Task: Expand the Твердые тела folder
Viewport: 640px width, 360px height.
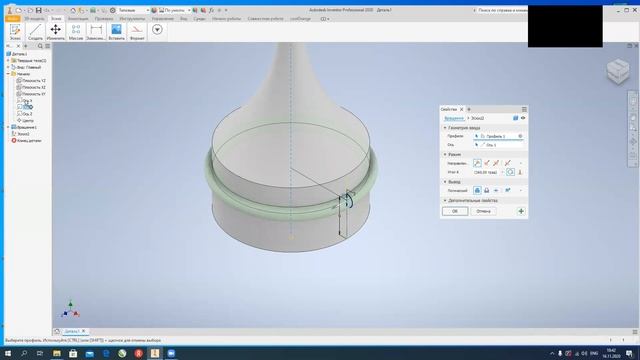Action: coord(8,60)
